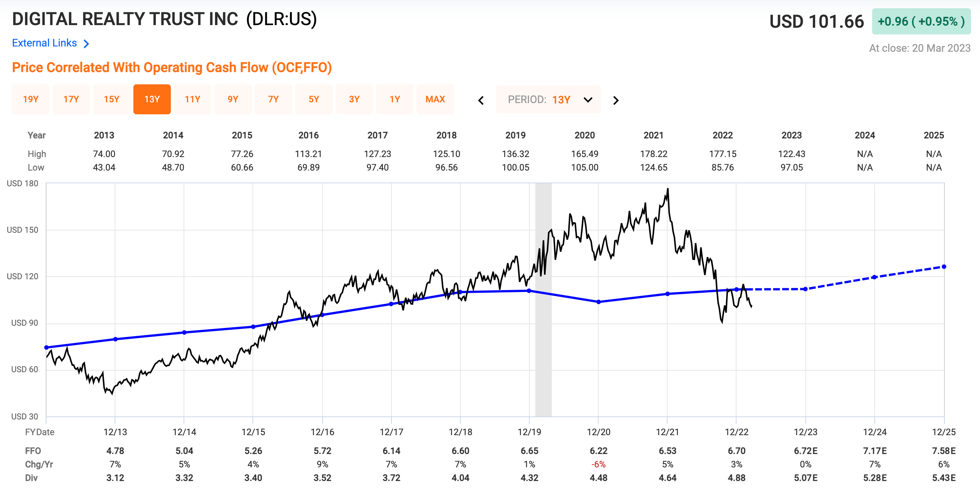Screen dimensions: 980x488
Task: Select the MAX period option
Action: [x=435, y=99]
